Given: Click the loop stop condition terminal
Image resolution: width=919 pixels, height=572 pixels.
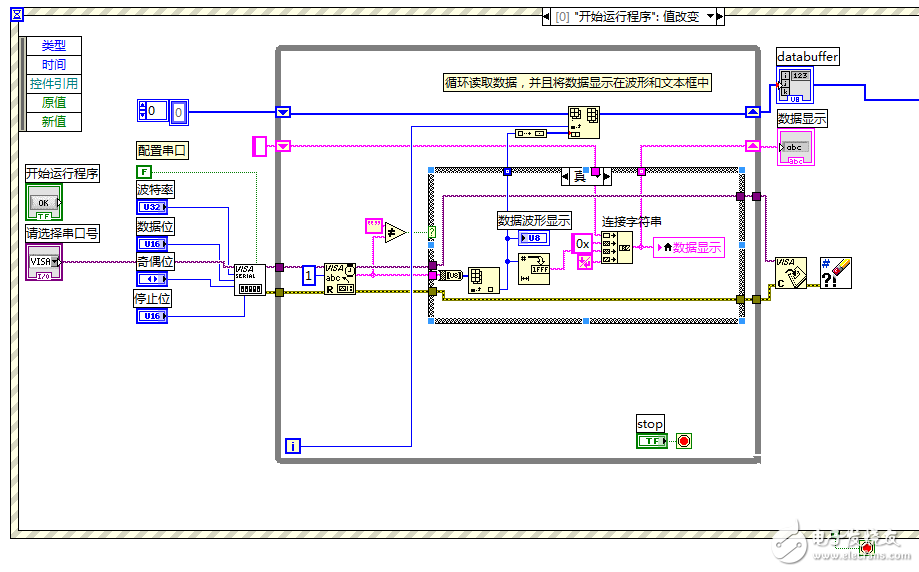Looking at the screenshot, I should (x=684, y=441).
